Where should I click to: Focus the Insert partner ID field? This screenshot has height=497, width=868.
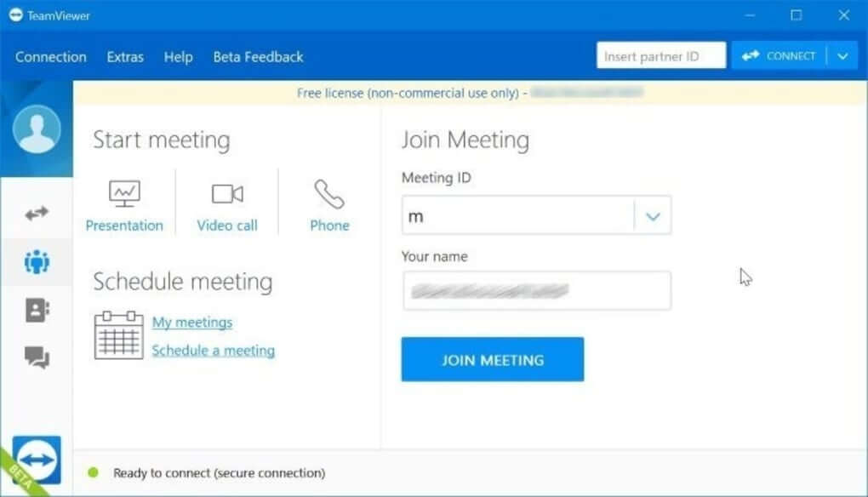tap(661, 56)
